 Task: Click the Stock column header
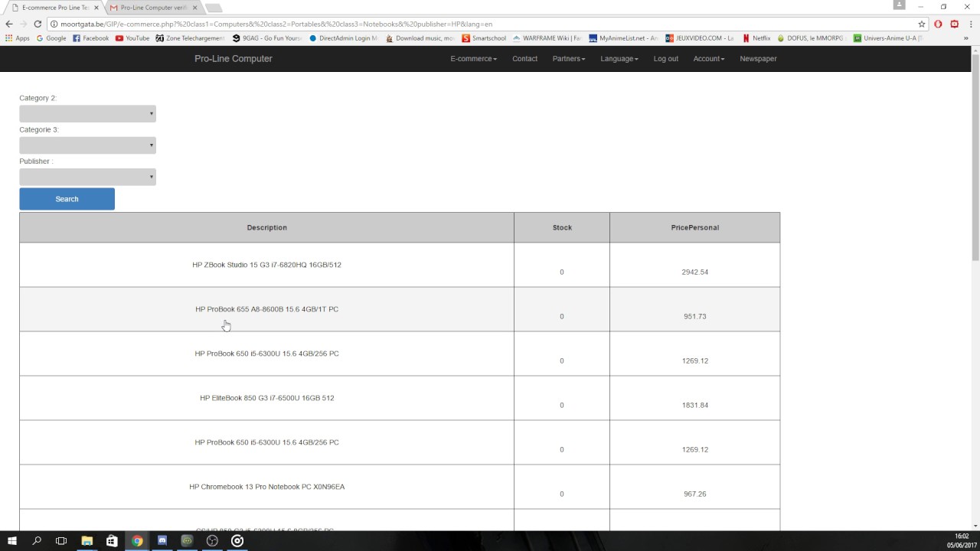[562, 227]
